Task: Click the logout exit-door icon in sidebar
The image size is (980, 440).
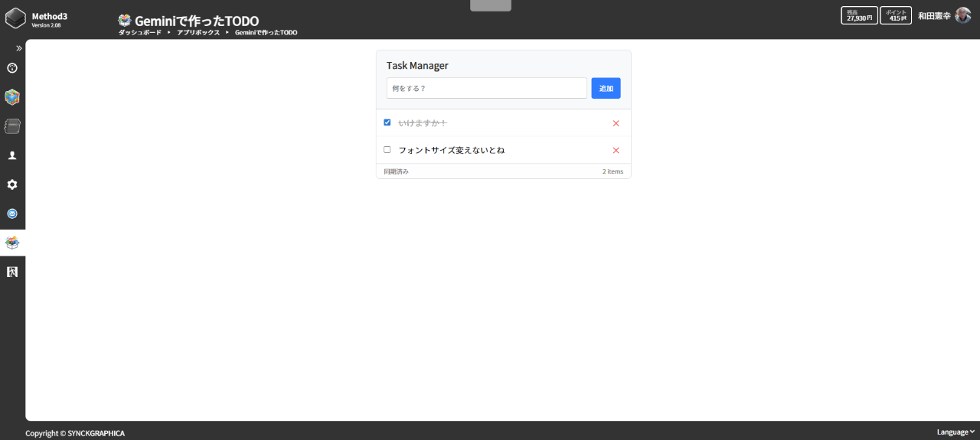Action: coord(12,272)
